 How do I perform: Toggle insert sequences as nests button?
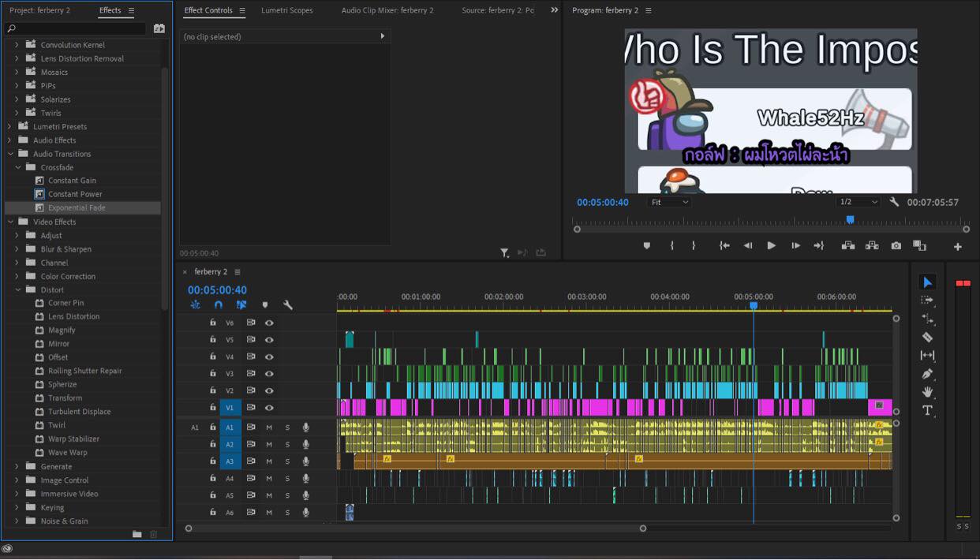click(x=195, y=304)
